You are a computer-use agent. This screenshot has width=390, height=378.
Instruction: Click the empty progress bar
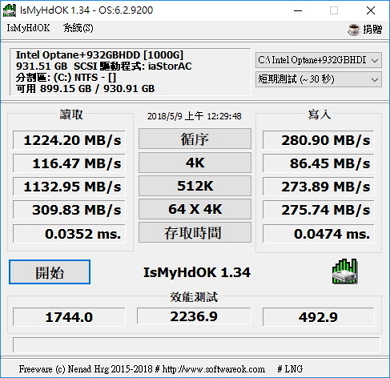tap(196, 345)
